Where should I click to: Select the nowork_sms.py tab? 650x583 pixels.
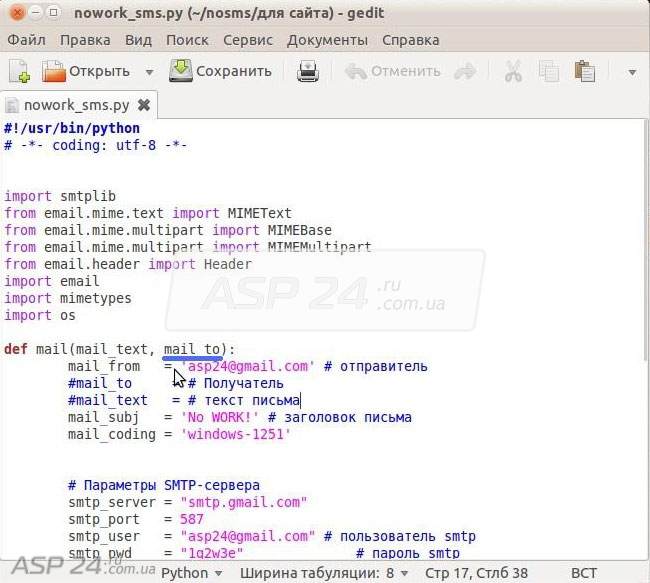tap(77, 105)
